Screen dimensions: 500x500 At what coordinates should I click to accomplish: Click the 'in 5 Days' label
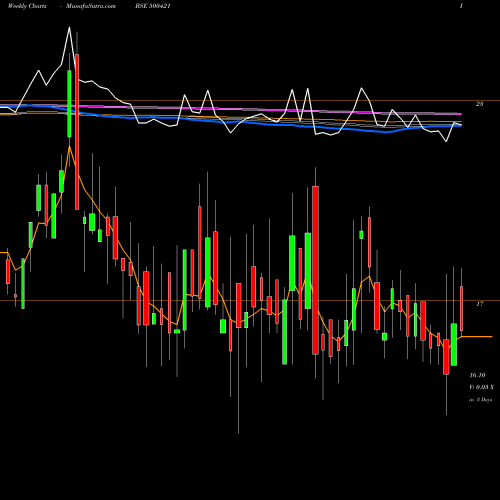[x=481, y=399]
